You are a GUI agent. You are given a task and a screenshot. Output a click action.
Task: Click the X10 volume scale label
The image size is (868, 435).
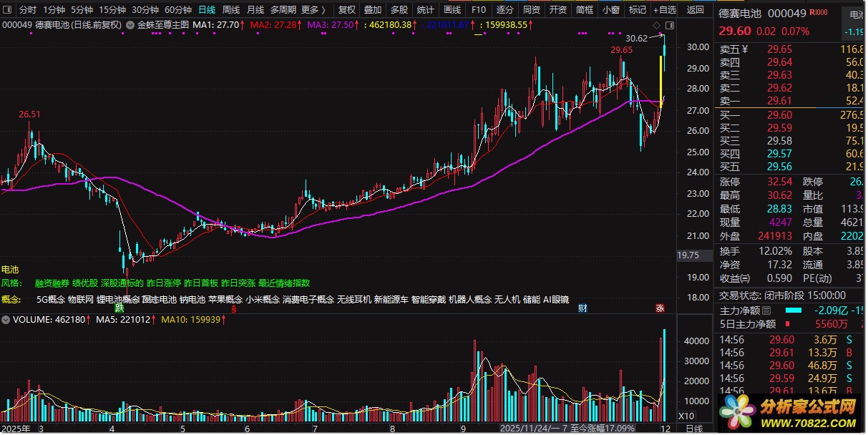click(686, 416)
